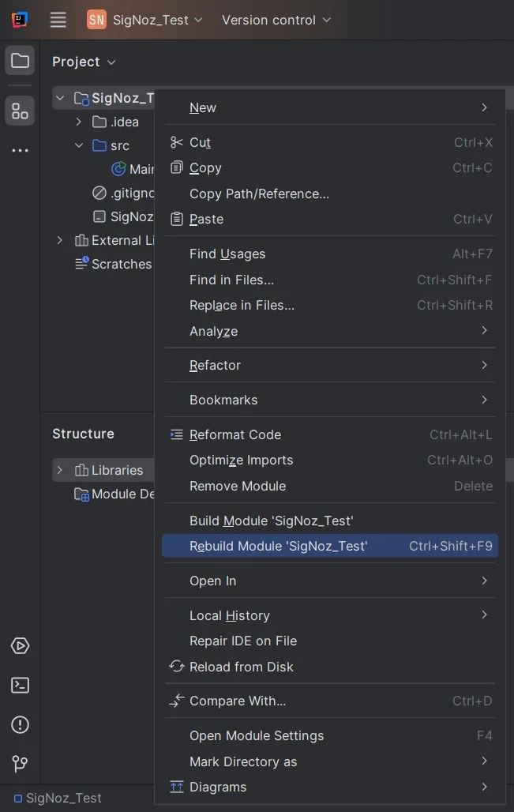This screenshot has height=812, width=514.
Task: Open the main hamburger menu
Action: click(x=58, y=20)
